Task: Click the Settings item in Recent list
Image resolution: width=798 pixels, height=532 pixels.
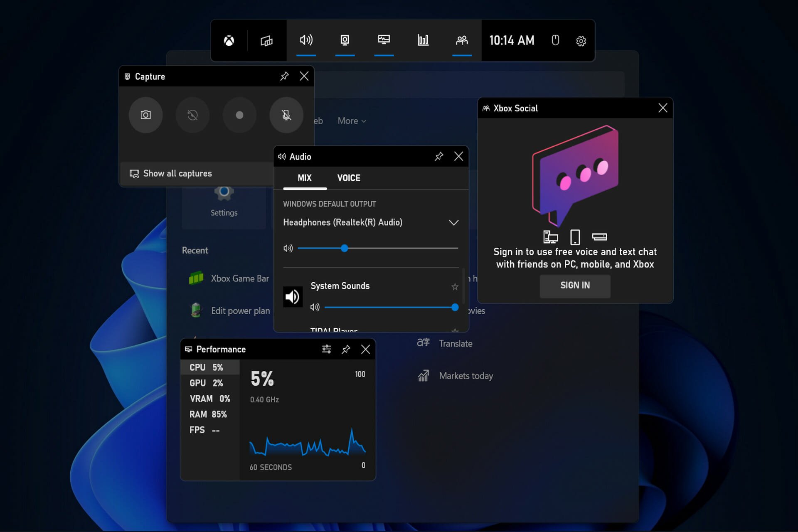Action: click(224, 202)
